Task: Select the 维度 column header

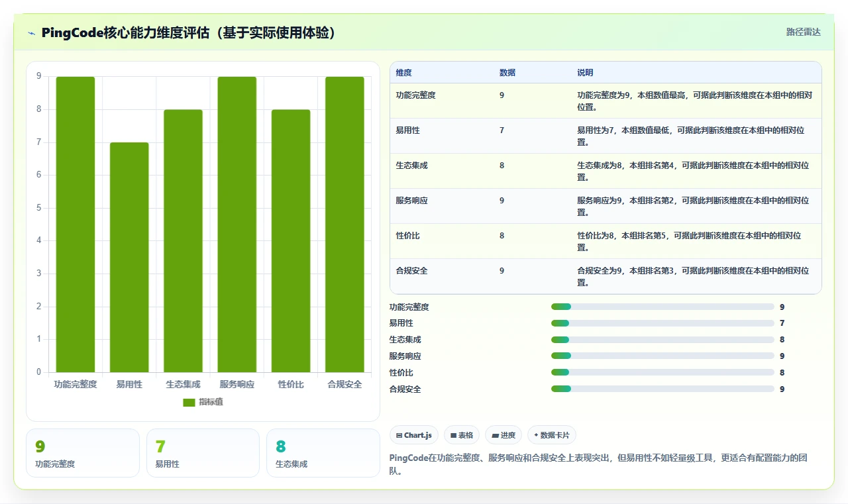Action: tap(442, 73)
